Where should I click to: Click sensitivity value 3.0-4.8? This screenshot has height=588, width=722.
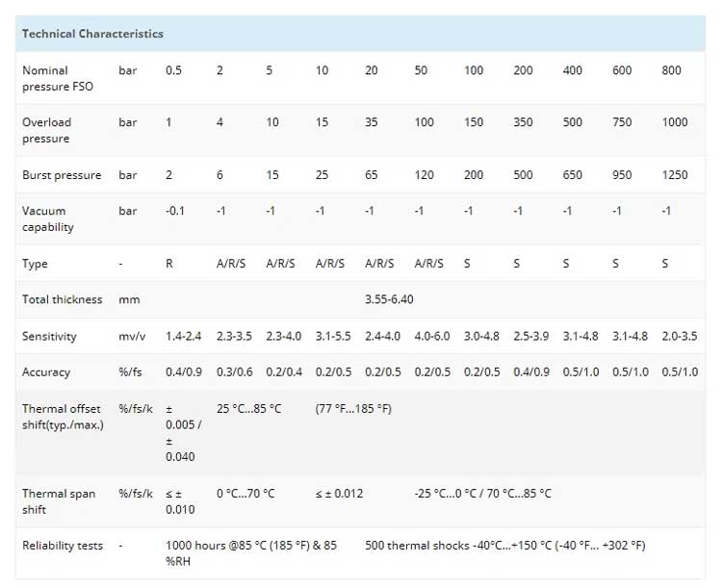481,336
